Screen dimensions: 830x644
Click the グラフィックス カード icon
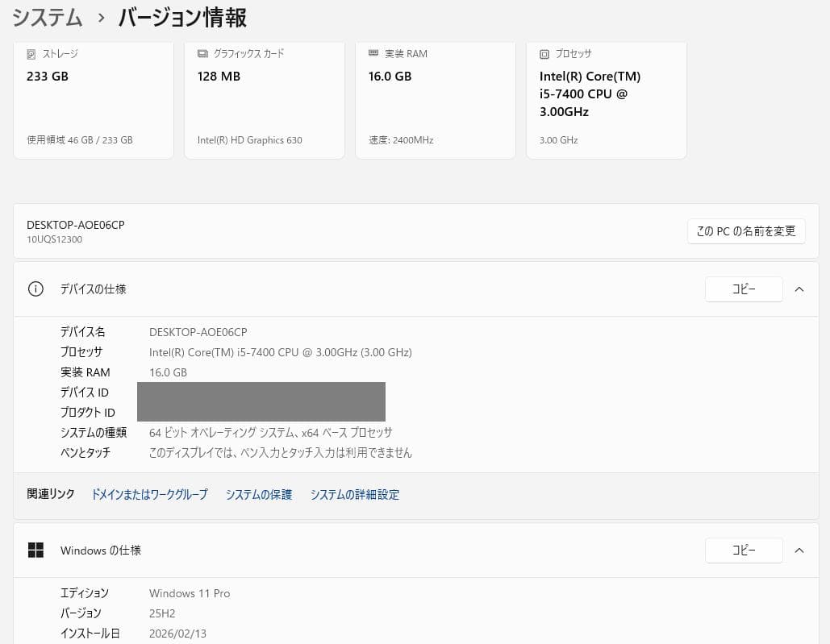[x=202, y=53]
